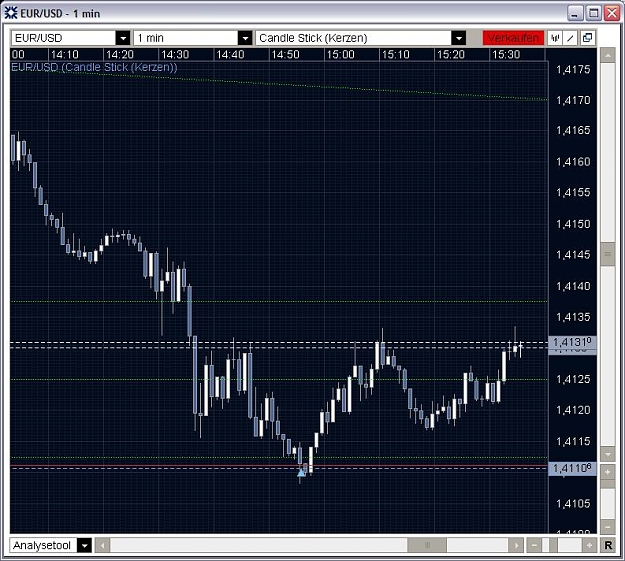Click the vertical scrollbar up arrow
The width and height of the screenshot is (625, 561).
(608, 55)
